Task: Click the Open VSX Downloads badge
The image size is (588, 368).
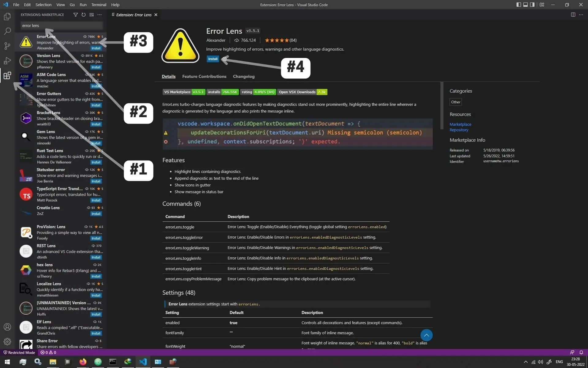Action: (302, 92)
